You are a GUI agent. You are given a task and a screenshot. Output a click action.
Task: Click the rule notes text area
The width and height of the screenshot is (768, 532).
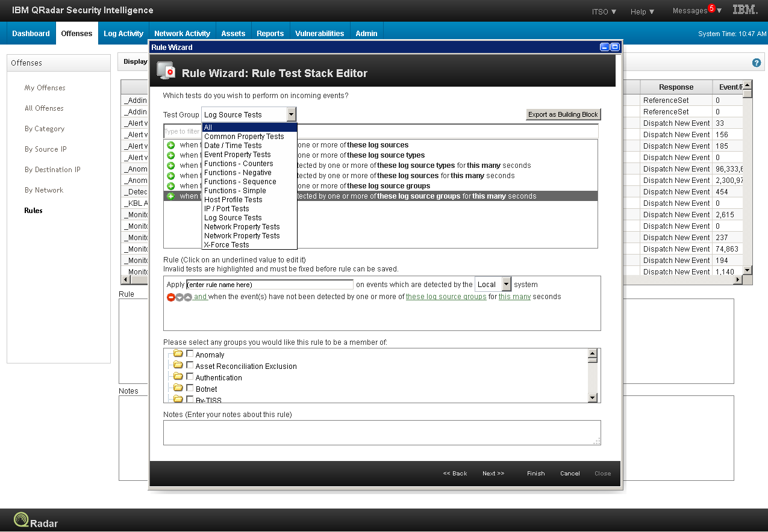(382, 432)
